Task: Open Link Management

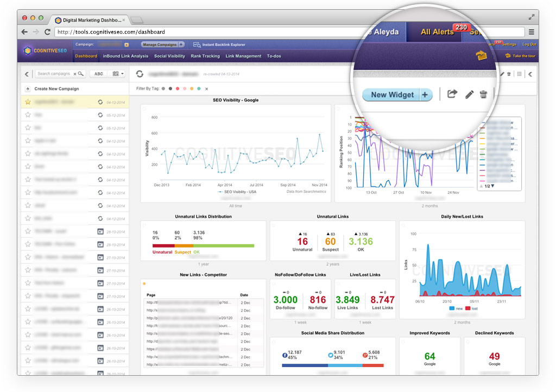Action: [x=243, y=56]
